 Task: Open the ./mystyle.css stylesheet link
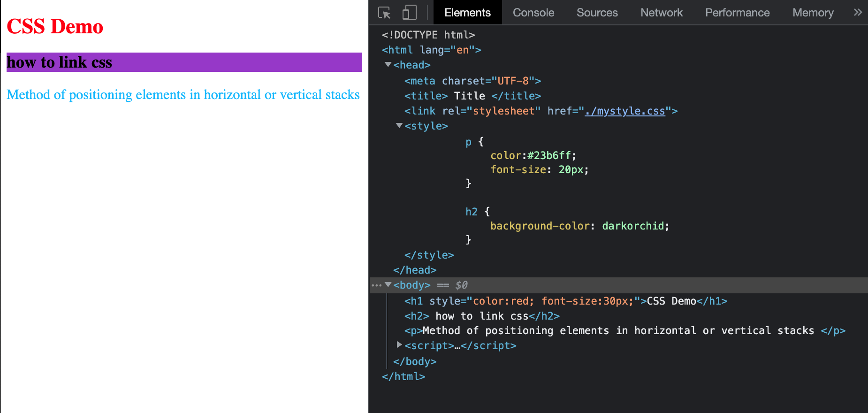pyautogui.click(x=624, y=111)
